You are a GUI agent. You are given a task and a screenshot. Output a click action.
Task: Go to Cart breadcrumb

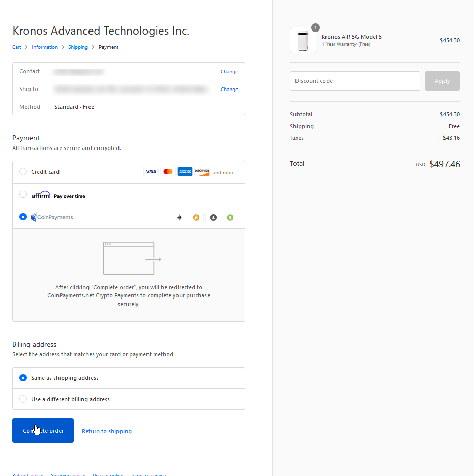tap(17, 47)
